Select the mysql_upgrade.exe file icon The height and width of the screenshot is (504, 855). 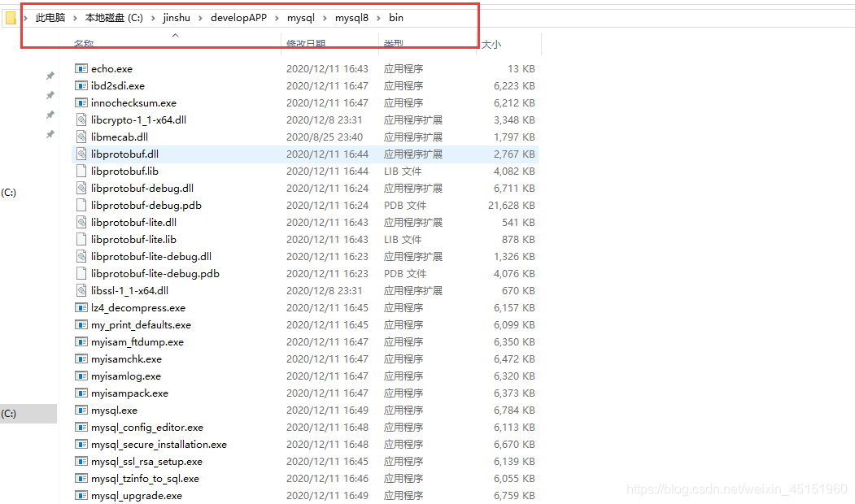click(81, 496)
